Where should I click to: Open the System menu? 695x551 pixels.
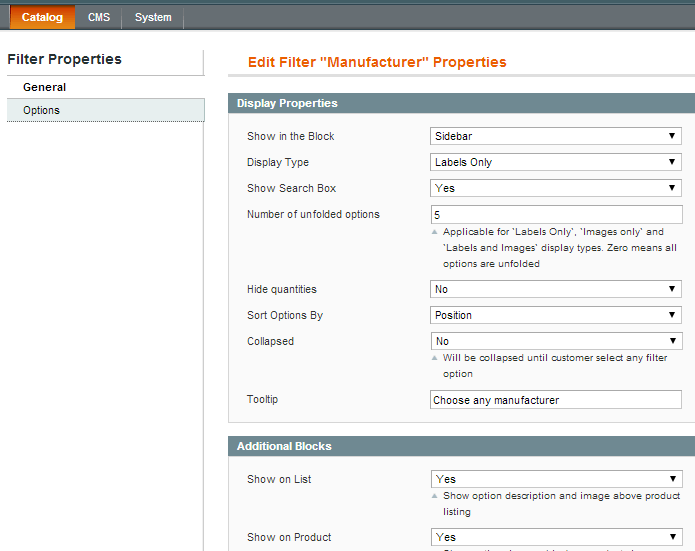[153, 17]
